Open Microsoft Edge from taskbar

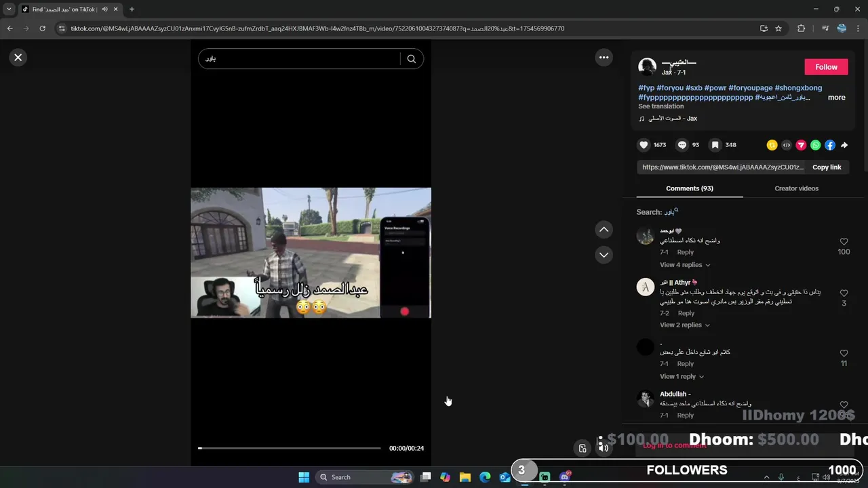coord(485,477)
